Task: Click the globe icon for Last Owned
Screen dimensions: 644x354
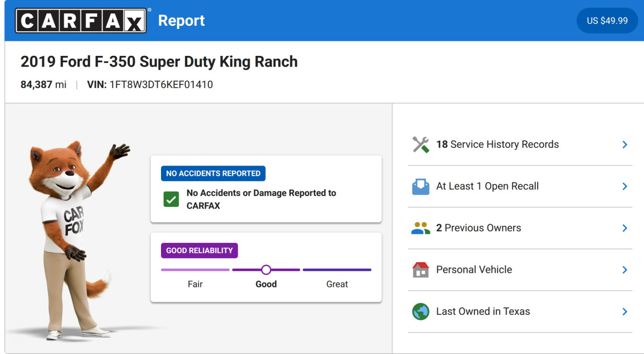Action: click(420, 312)
